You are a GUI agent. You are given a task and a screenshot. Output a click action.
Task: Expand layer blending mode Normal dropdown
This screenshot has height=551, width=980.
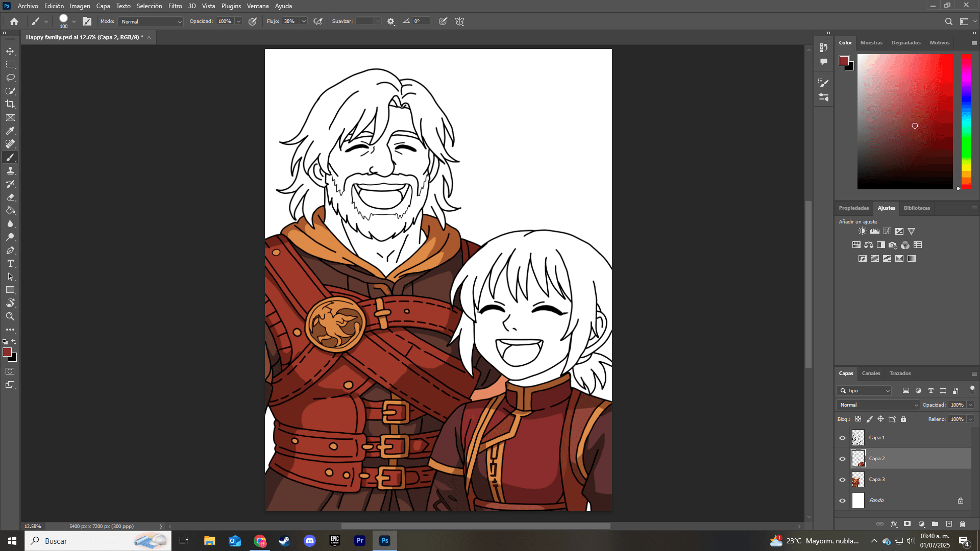878,405
